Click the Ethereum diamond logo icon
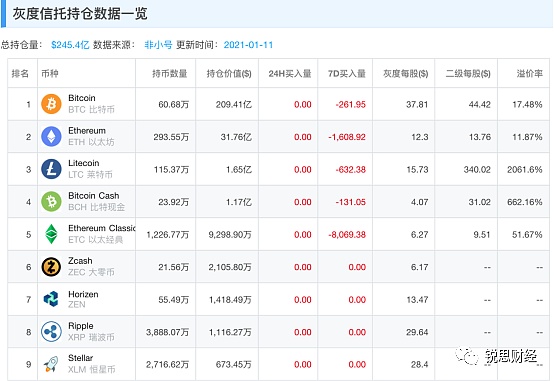This screenshot has height=381, width=554. (51, 136)
